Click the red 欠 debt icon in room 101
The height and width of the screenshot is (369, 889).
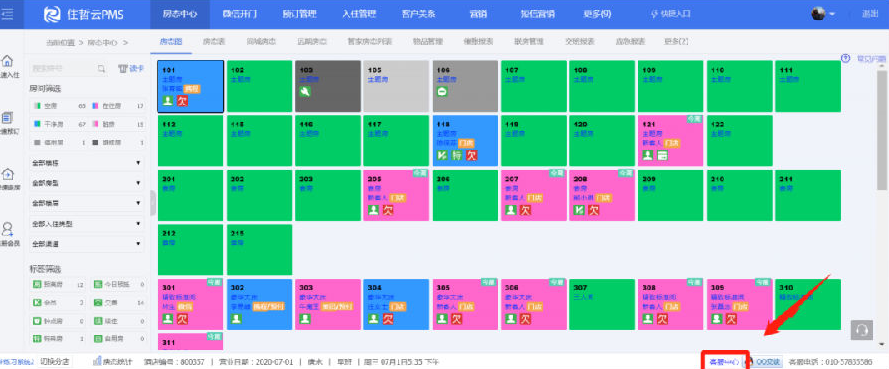182,101
